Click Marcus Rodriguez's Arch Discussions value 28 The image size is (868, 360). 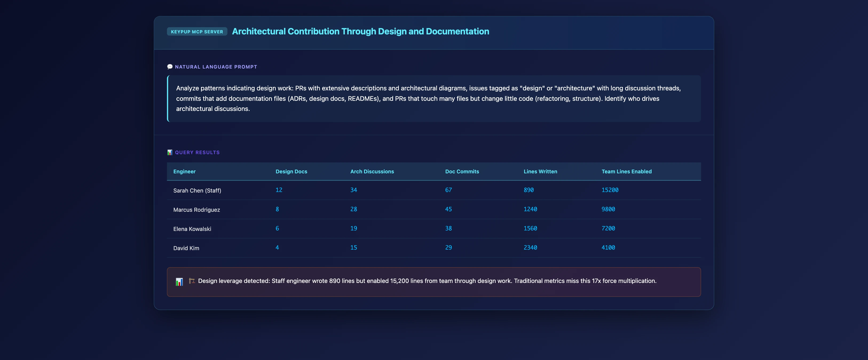[x=353, y=209]
